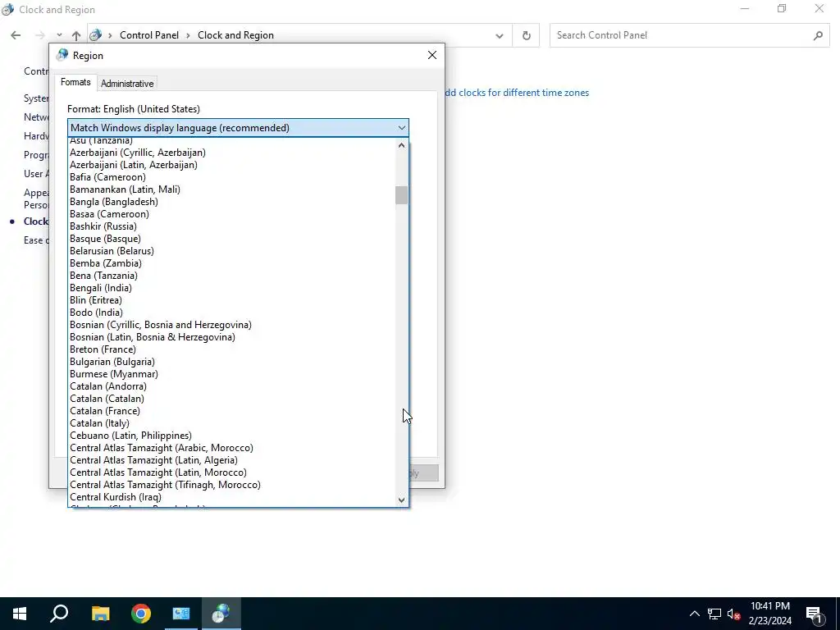Screen dimensions: 840x630
Task: Pick Breton (France)
Action: pos(231,349)
